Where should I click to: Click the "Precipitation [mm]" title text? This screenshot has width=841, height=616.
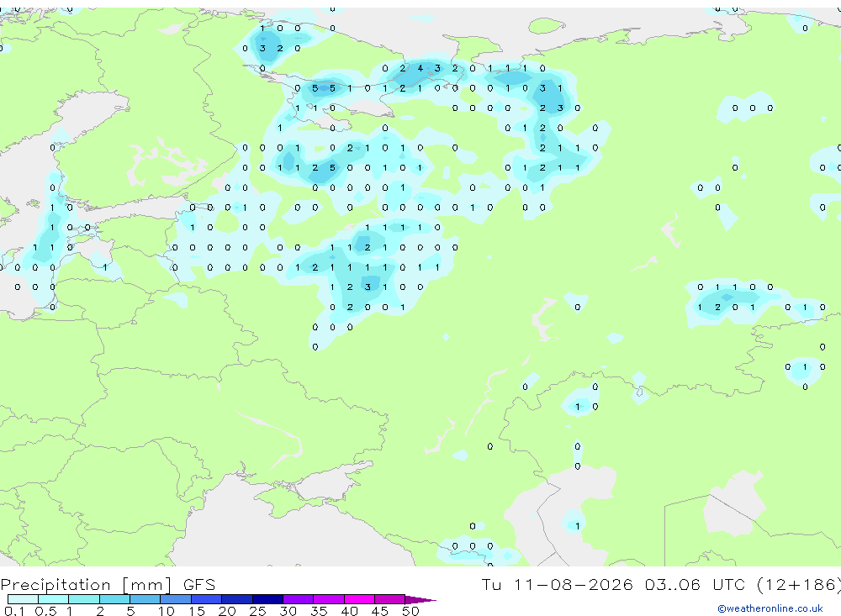click(x=87, y=585)
